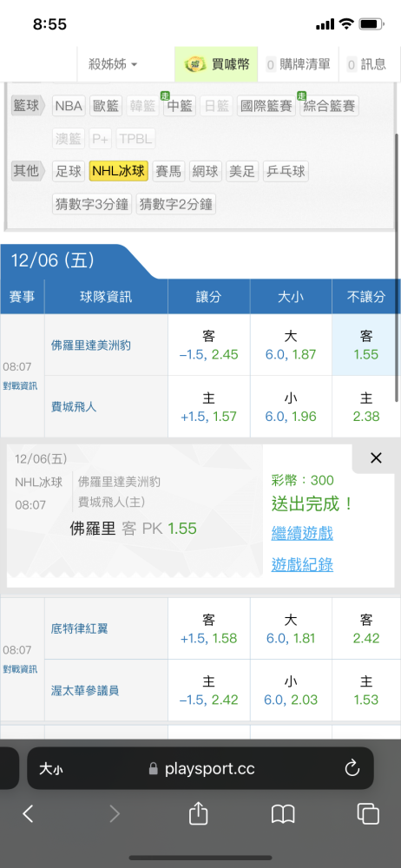Screen dimensions: 401x868
Task: Select the 綜合籃賽 league filter
Action: [x=330, y=106]
